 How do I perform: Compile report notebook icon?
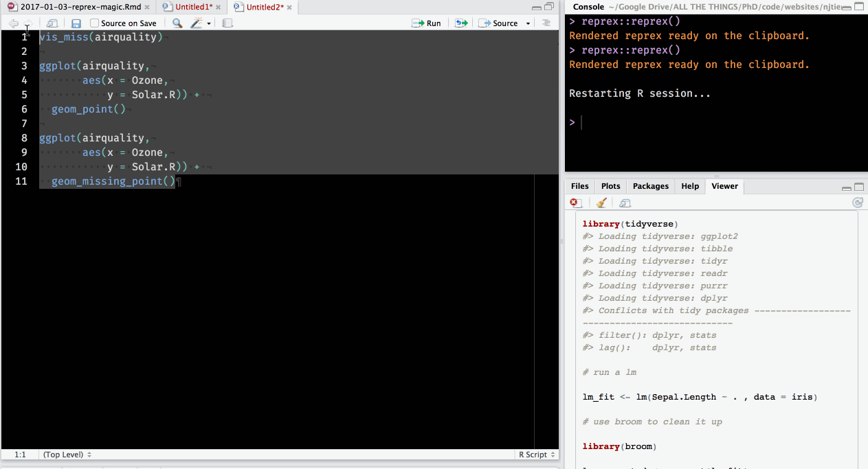[227, 23]
